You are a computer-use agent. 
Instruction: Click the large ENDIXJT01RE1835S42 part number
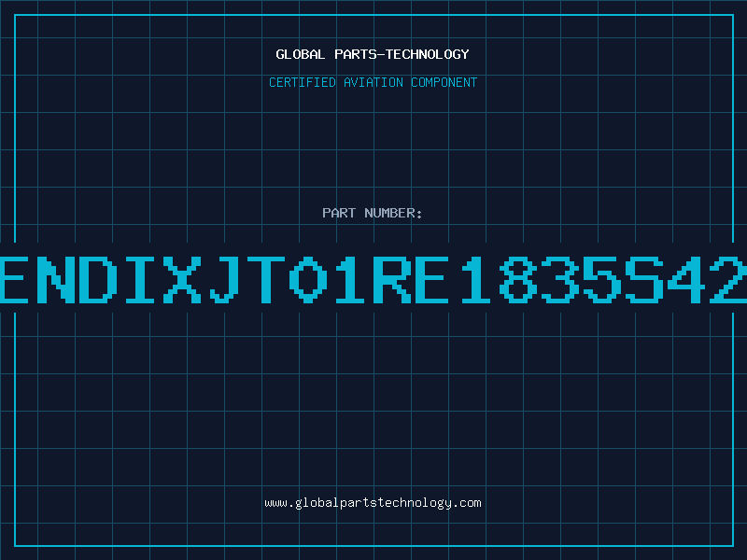[x=373, y=279]
